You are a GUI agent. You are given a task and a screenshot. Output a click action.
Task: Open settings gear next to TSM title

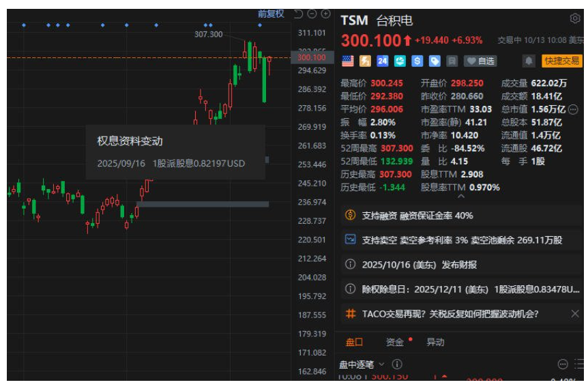point(574,18)
